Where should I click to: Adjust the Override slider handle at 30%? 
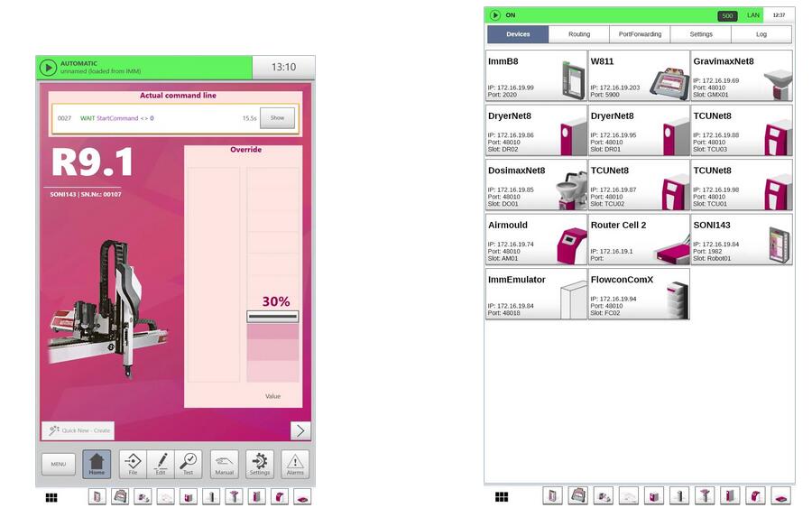(272, 317)
